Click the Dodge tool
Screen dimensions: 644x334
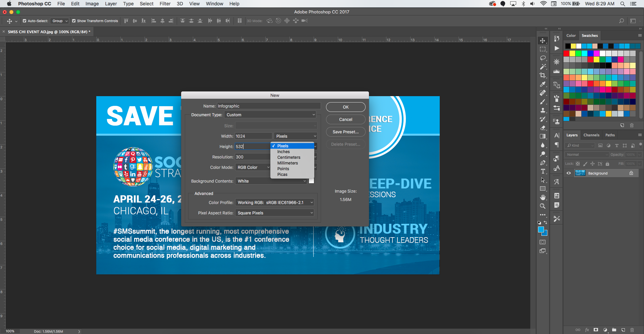[x=543, y=154]
